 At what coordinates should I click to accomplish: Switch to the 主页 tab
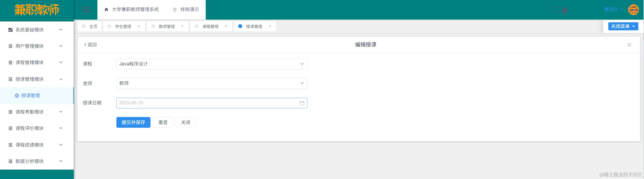(x=90, y=26)
